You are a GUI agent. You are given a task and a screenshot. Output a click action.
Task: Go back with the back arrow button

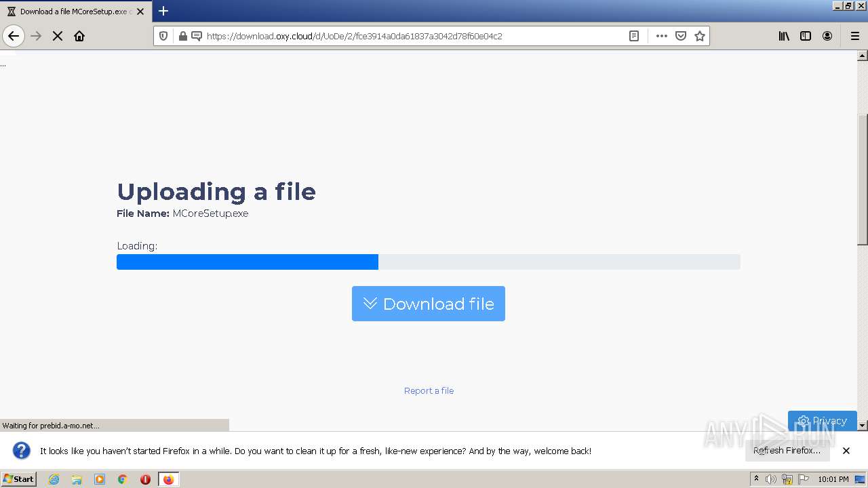pyautogui.click(x=14, y=36)
